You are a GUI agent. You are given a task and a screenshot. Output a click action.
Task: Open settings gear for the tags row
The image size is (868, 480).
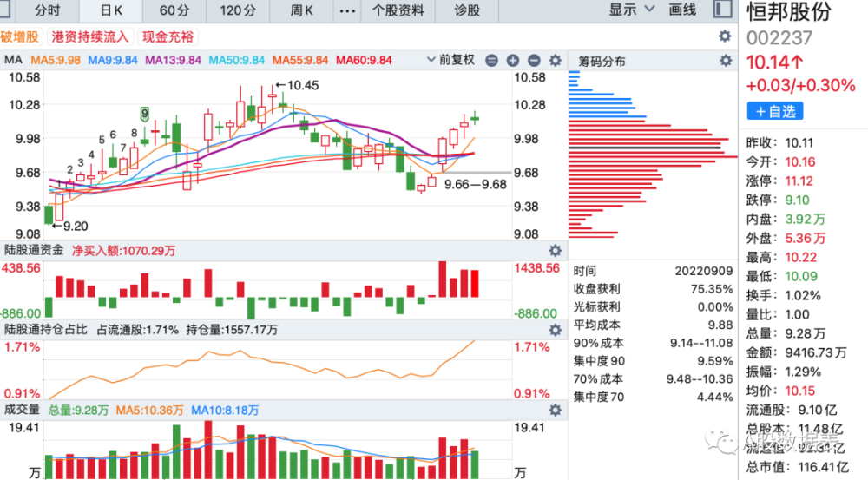[725, 36]
